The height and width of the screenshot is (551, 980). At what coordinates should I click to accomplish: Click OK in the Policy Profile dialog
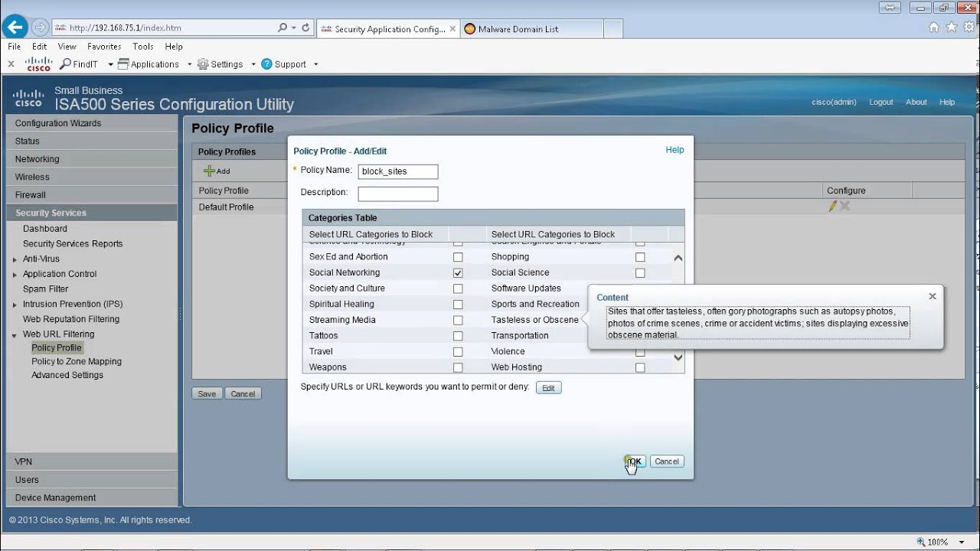click(635, 461)
